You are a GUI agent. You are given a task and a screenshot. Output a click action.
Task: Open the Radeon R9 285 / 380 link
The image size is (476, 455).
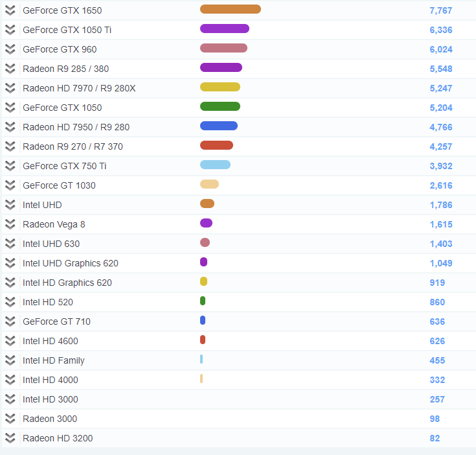coord(66,69)
